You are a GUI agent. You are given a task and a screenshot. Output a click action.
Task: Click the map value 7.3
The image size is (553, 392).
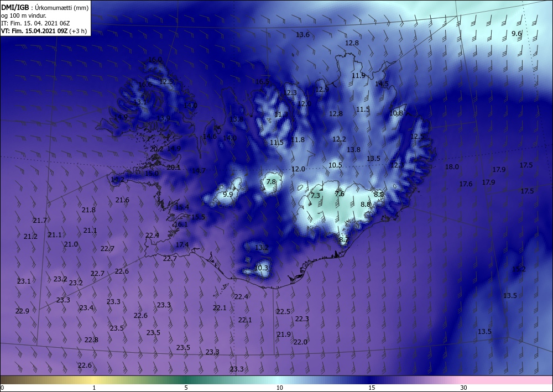click(315, 196)
